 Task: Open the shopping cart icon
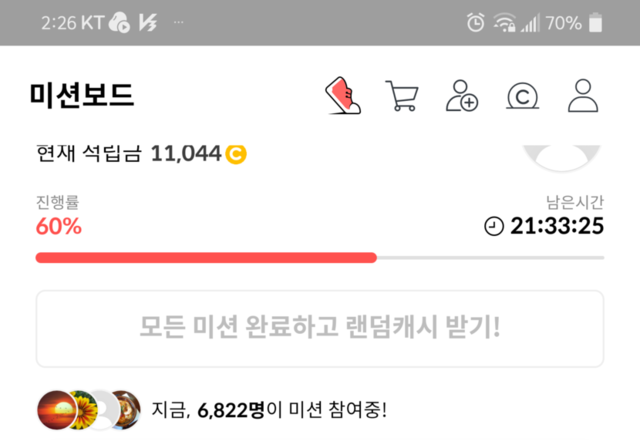(x=402, y=96)
